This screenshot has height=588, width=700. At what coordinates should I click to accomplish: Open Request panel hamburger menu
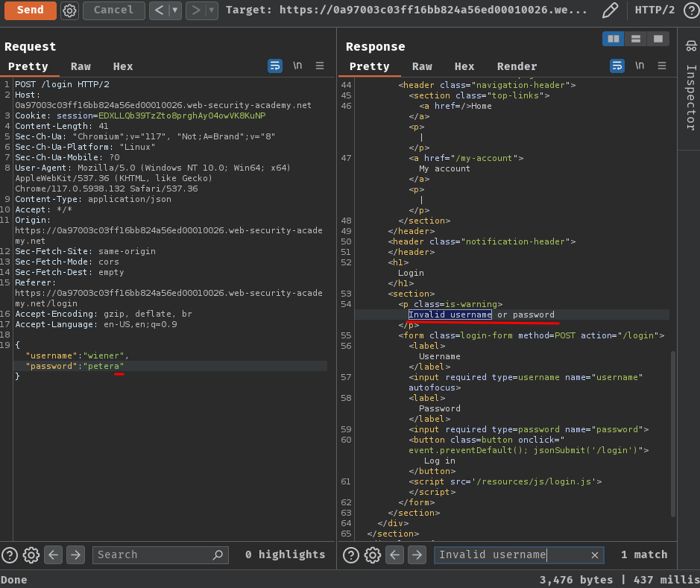coord(320,66)
